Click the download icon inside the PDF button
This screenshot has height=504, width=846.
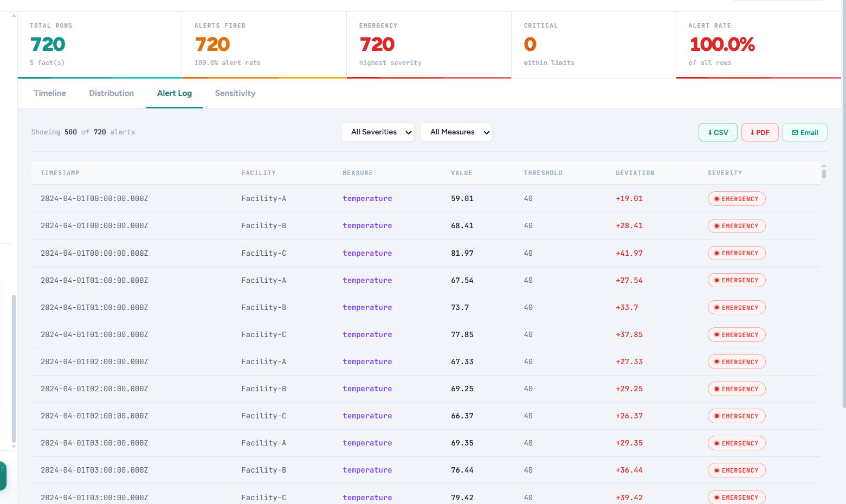(x=752, y=132)
